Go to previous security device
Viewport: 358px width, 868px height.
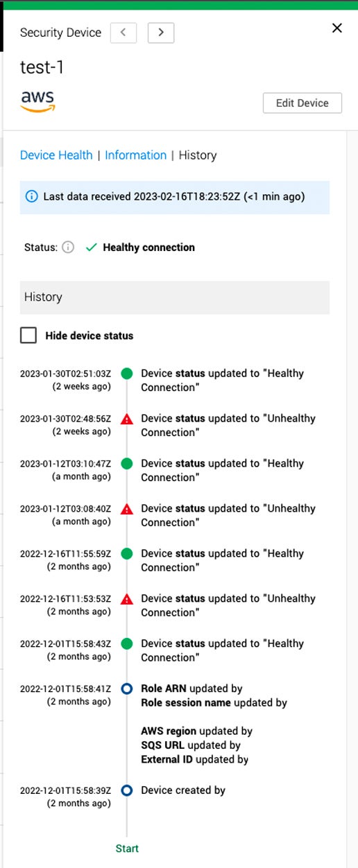124,32
